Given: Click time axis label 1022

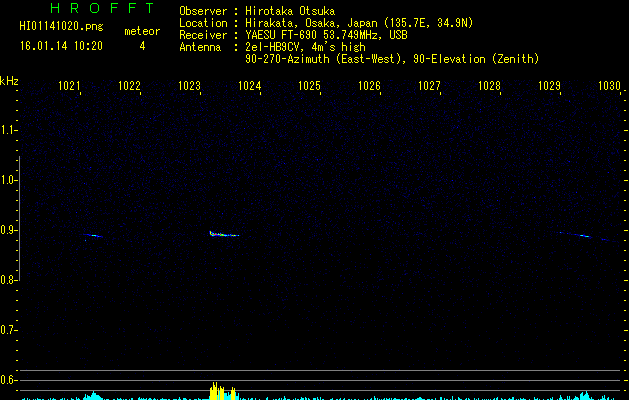Looking at the screenshot, I should [129, 86].
